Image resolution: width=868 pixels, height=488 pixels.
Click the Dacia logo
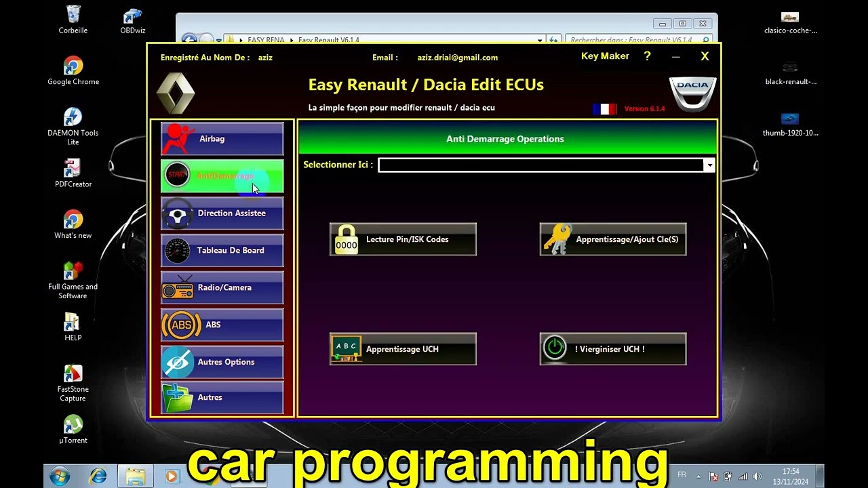(693, 94)
